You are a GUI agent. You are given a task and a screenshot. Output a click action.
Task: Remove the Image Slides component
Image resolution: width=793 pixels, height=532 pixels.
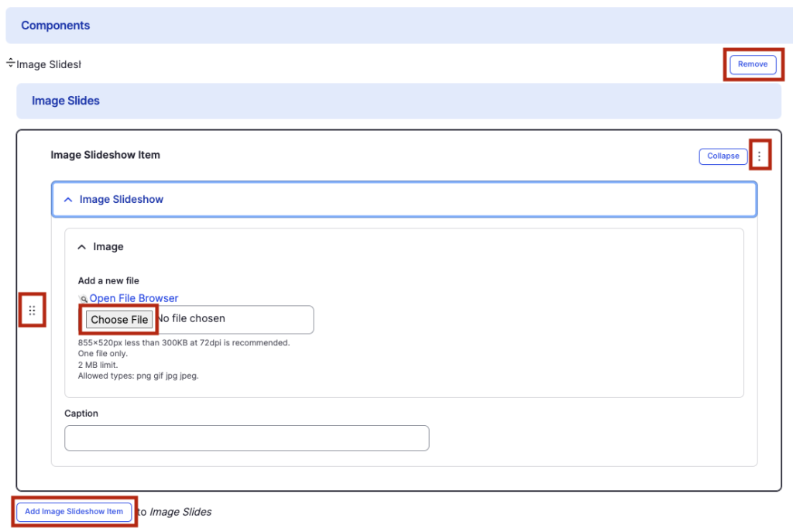752,64
